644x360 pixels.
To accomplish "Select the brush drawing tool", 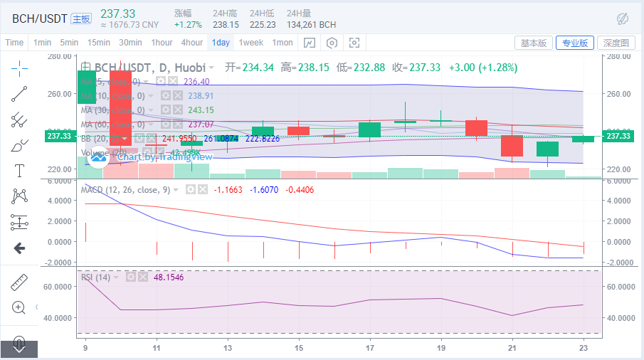I will (19, 145).
